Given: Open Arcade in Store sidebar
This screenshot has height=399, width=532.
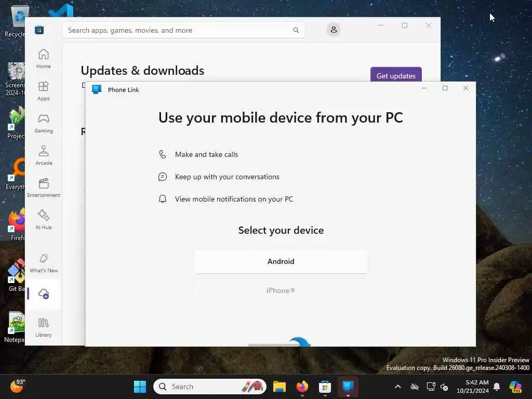Looking at the screenshot, I should click(x=44, y=155).
